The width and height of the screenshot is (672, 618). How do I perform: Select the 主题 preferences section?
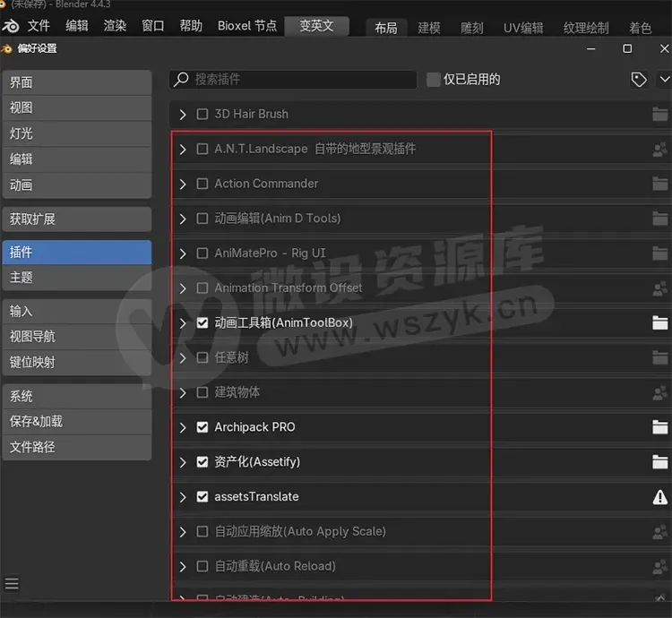[77, 278]
